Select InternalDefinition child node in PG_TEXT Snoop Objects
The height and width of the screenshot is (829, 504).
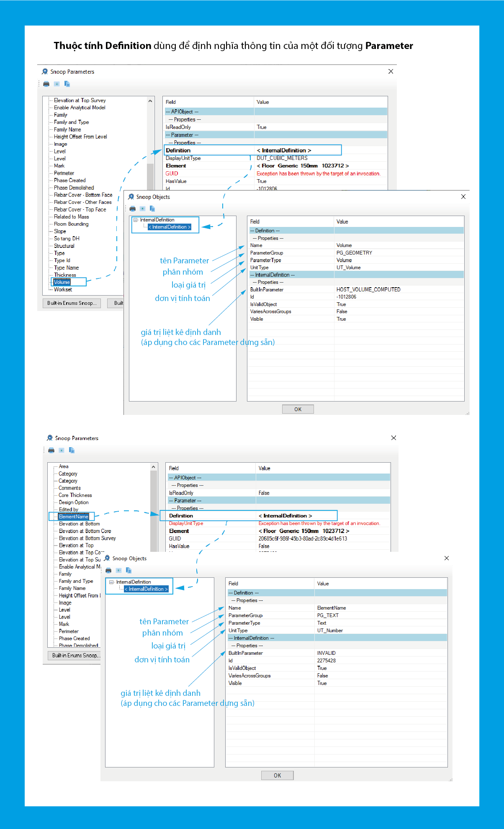click(x=146, y=589)
